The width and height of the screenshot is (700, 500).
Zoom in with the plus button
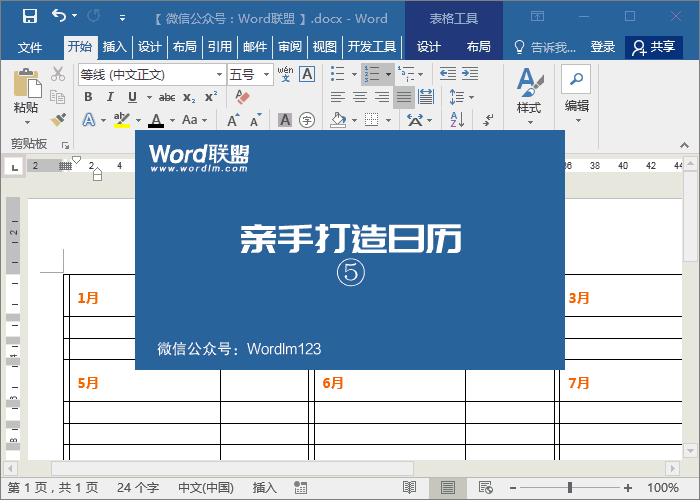(628, 488)
